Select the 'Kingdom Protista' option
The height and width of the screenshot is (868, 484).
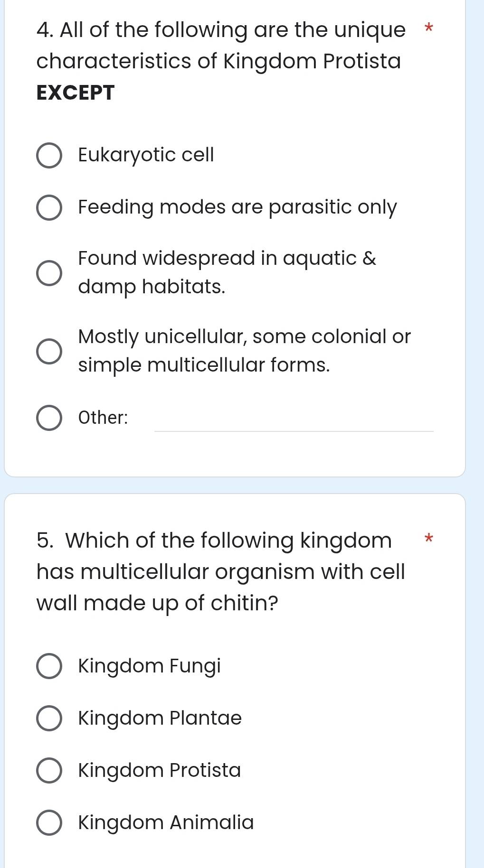coord(49,769)
